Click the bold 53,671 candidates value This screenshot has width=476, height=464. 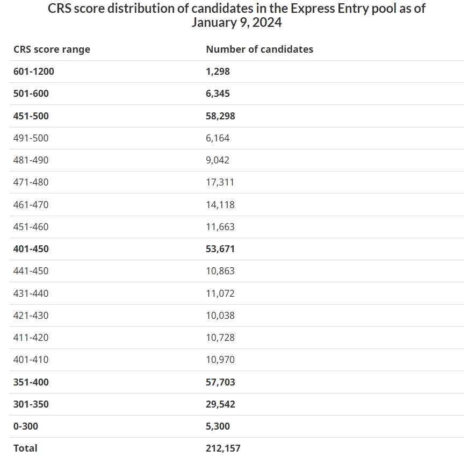point(220,249)
